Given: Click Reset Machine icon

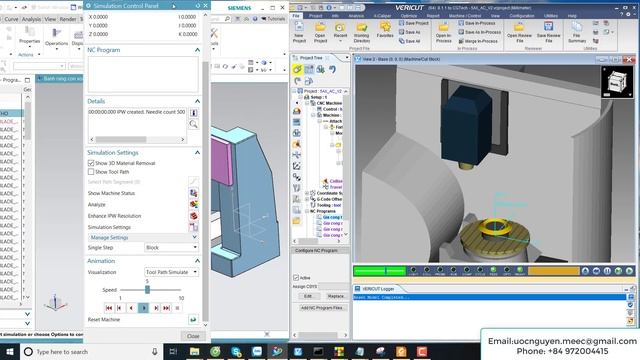Looking at the screenshot, I should coord(193,319).
